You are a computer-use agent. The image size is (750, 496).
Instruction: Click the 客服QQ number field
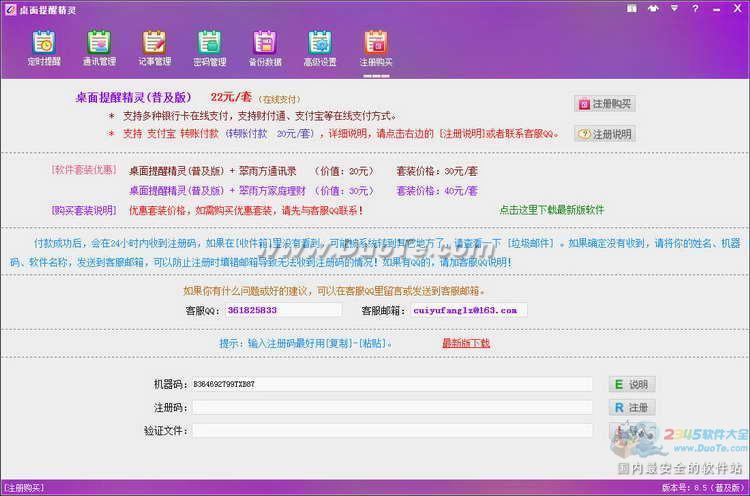click(283, 310)
